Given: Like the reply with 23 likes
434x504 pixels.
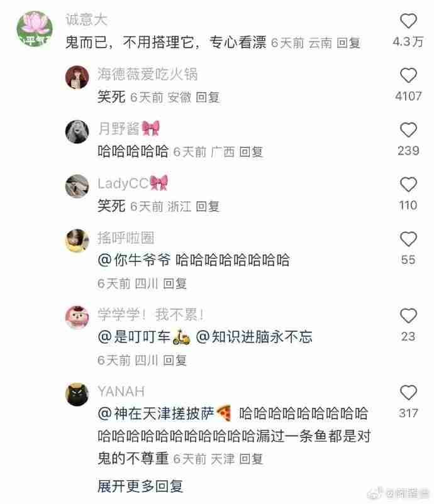Looking at the screenshot, I should pyautogui.click(x=408, y=315).
